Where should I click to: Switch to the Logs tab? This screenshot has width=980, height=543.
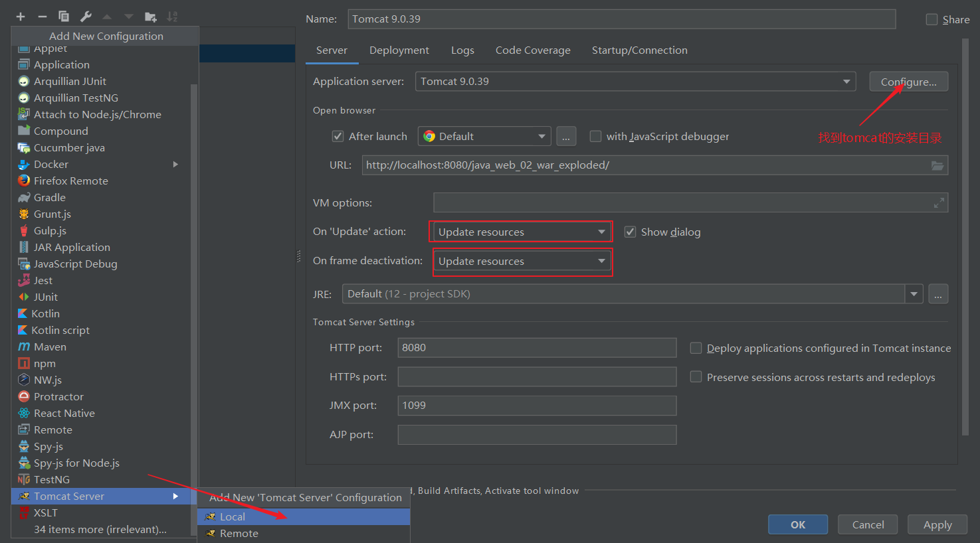[462, 50]
